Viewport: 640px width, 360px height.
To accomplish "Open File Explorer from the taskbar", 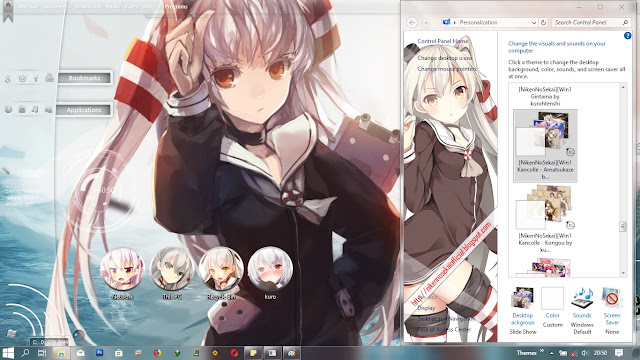I will 61,353.
